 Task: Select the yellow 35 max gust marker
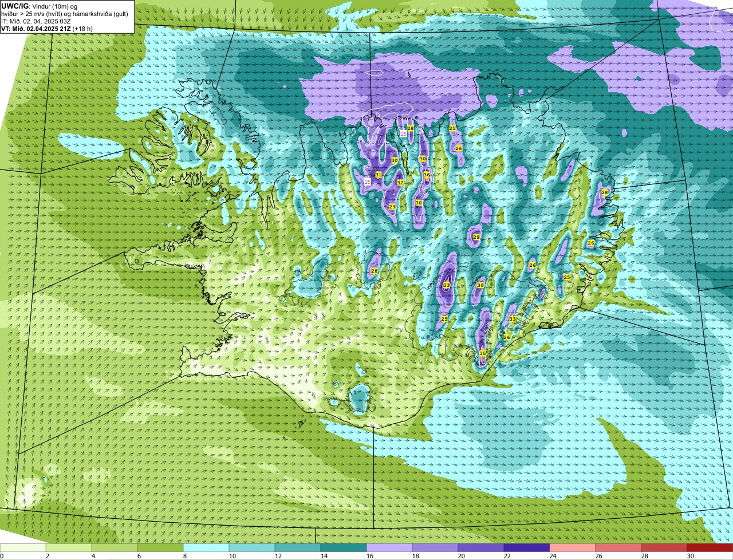[482, 353]
